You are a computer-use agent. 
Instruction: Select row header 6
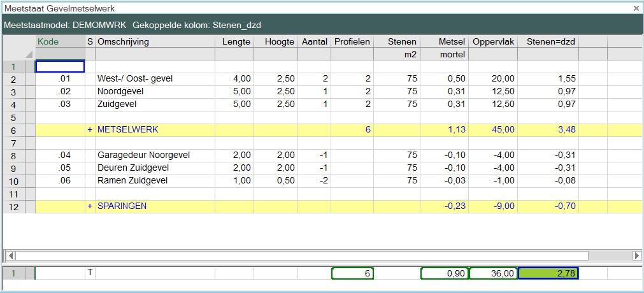13,131
